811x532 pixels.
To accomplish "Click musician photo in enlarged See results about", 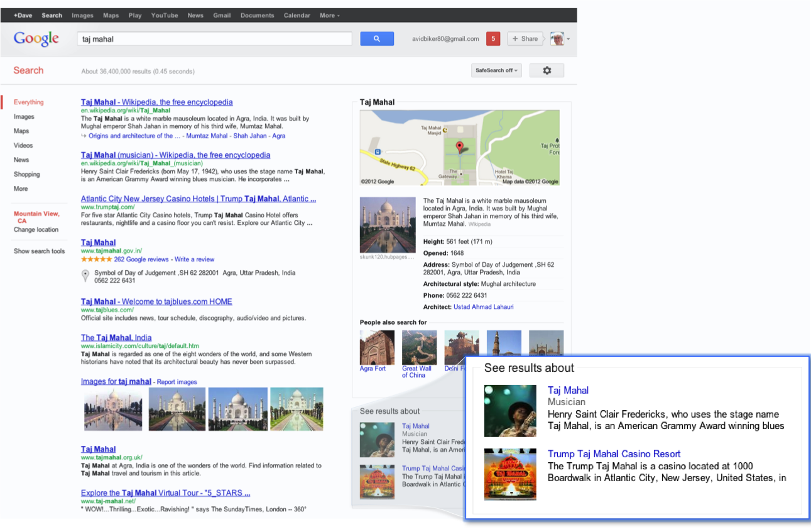I will [x=510, y=411].
